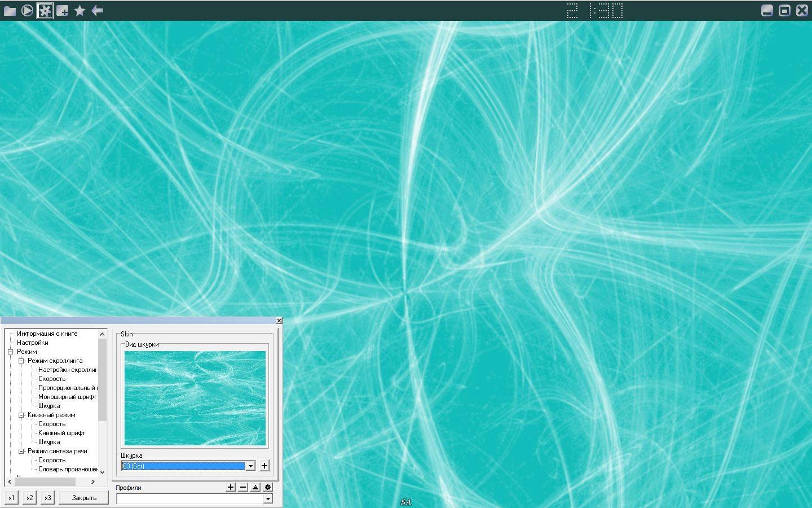
Task: Select Информация о книге in the tree
Action: point(47,334)
